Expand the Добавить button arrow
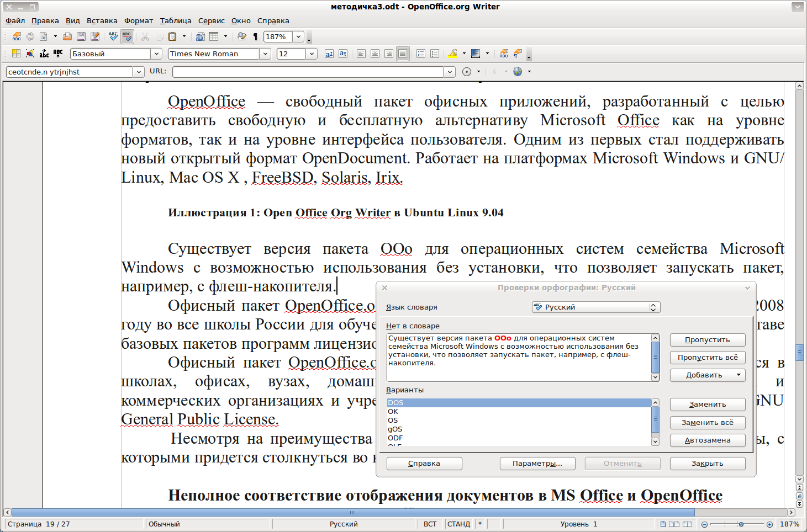 pyautogui.click(x=739, y=375)
